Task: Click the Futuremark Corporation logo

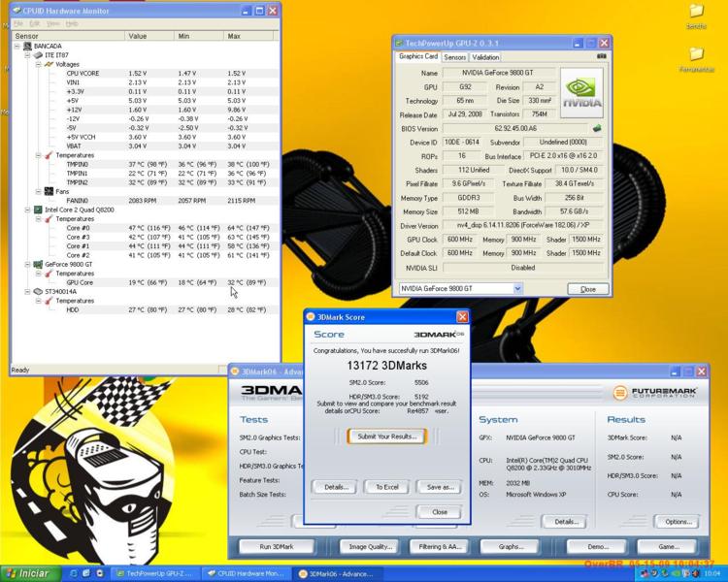Action: coord(654,393)
